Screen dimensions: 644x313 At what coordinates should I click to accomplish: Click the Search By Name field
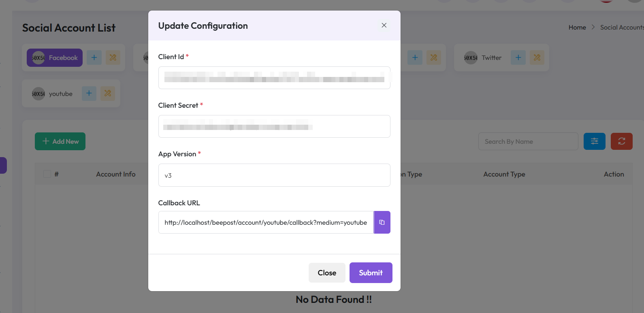click(528, 141)
